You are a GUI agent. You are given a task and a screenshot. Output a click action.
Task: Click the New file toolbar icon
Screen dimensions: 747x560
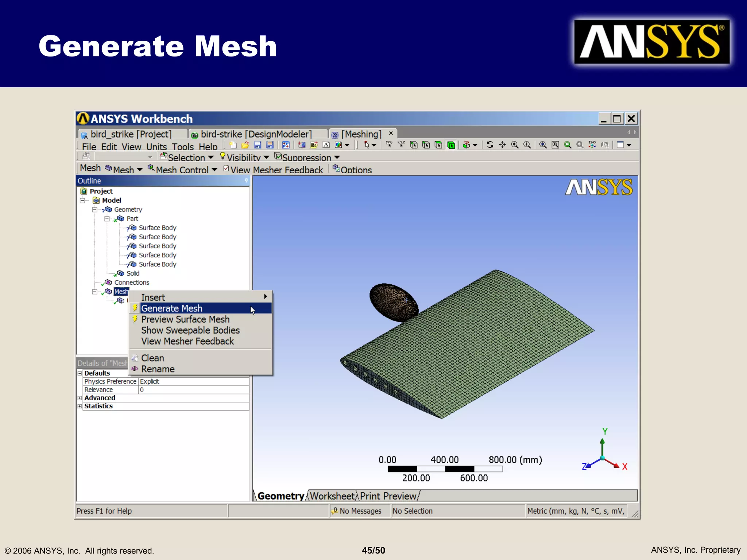tap(233, 145)
